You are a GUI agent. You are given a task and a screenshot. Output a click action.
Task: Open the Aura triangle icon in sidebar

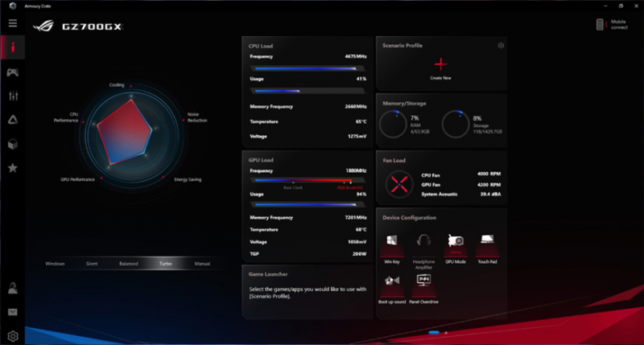click(x=13, y=120)
